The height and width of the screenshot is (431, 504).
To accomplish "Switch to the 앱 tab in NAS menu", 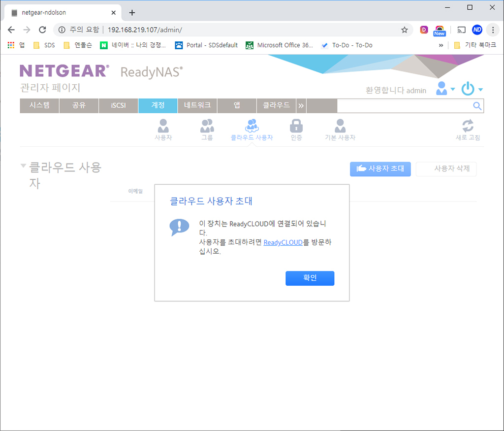I will coord(237,106).
